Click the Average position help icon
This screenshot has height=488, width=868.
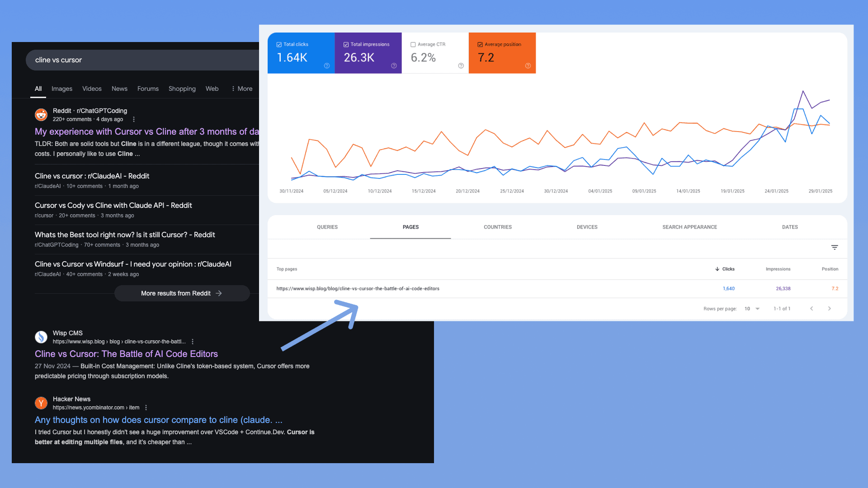tap(528, 66)
